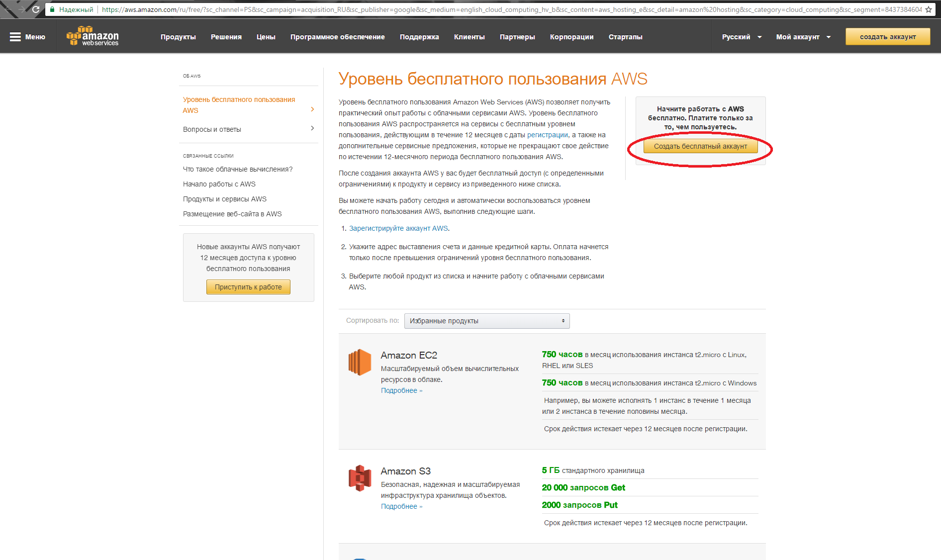Click Создать бесплатный аккаунт button

coord(700,146)
